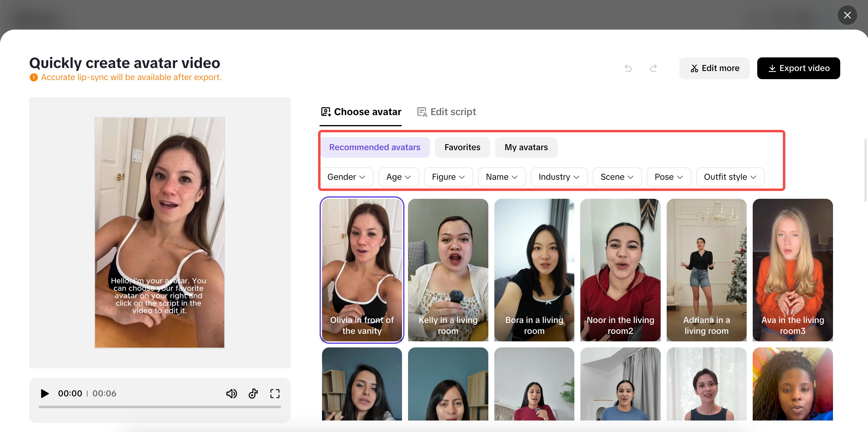This screenshot has height=432, width=868.
Task: Select the Choose avatar tab
Action: [361, 112]
